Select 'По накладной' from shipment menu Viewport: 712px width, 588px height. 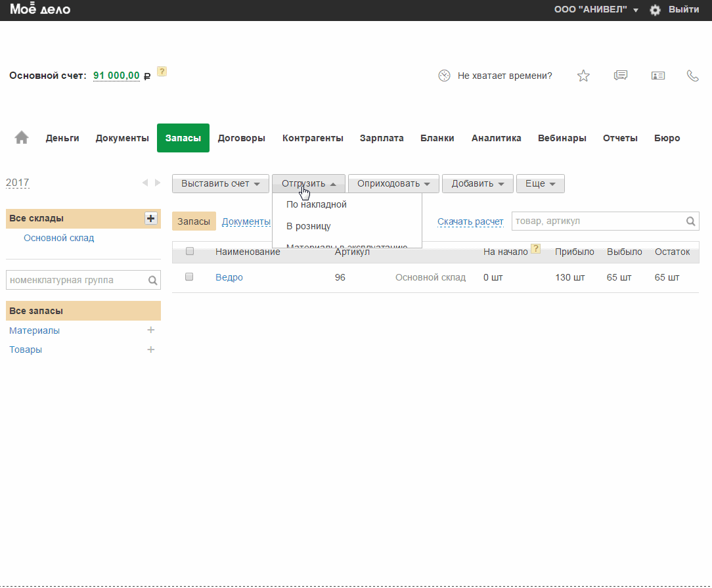click(317, 204)
